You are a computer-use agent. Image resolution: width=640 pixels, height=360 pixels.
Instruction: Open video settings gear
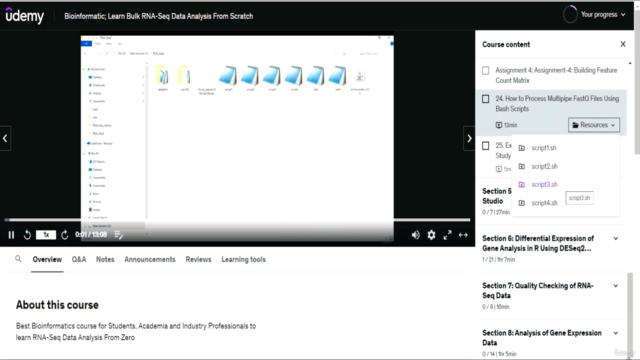(431, 235)
